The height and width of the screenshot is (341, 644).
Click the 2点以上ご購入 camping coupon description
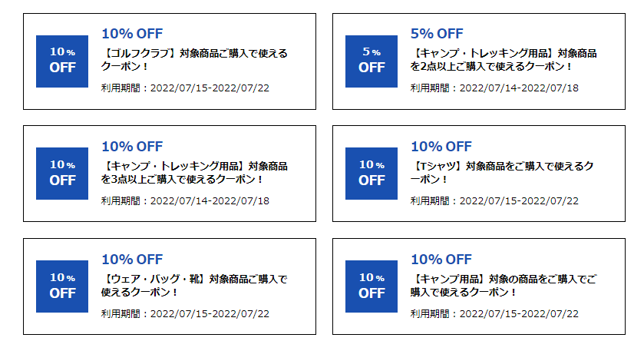(504, 60)
